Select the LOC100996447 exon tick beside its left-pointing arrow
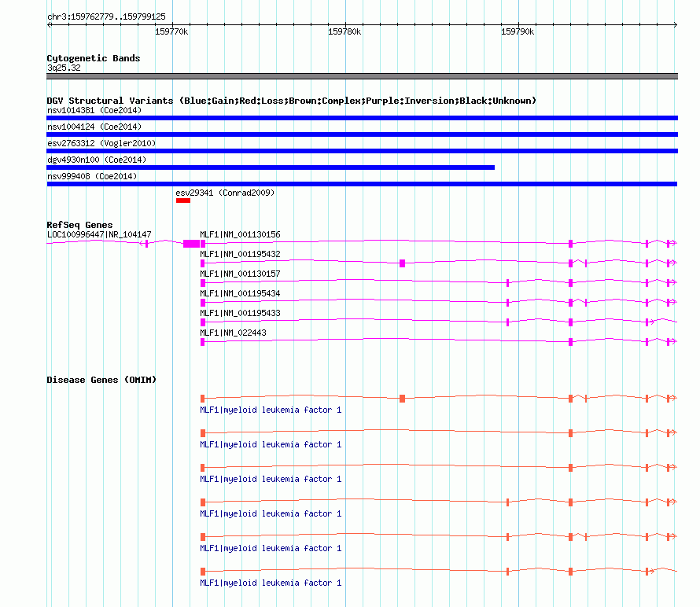The height and width of the screenshot is (607, 700). pos(147,243)
